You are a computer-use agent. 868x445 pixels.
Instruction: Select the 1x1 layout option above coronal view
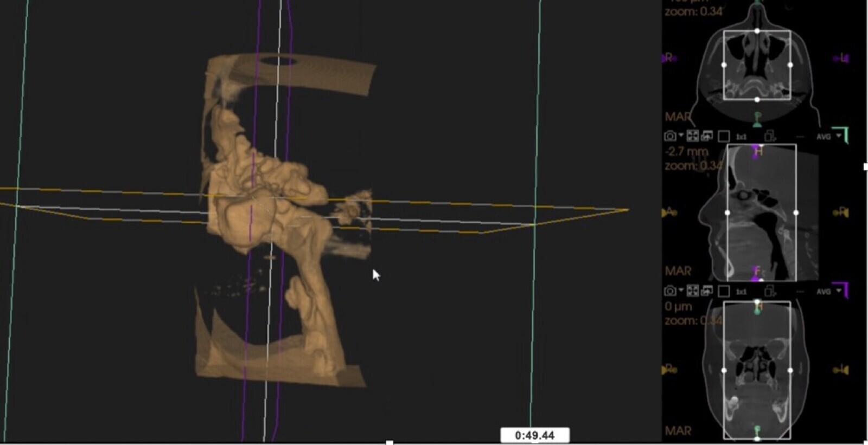[741, 292]
